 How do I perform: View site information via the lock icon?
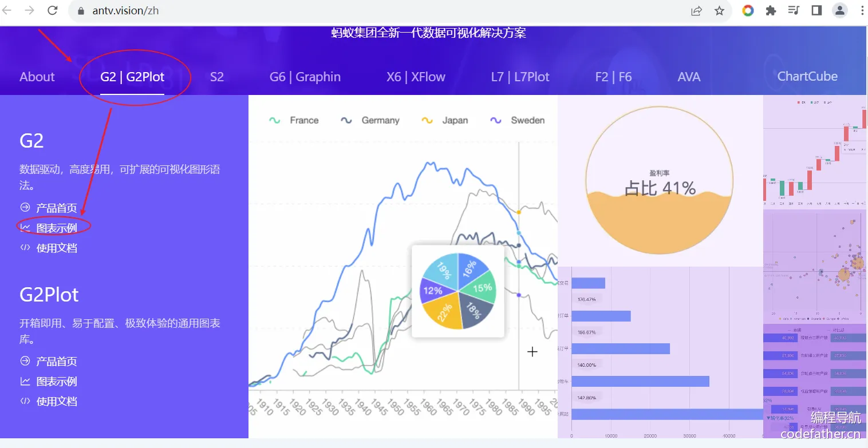tap(80, 11)
